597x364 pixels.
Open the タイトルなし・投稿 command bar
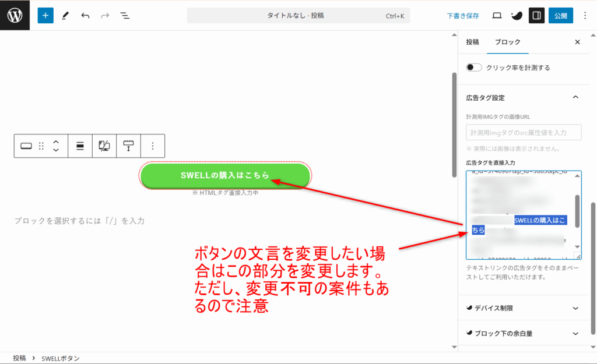(298, 16)
